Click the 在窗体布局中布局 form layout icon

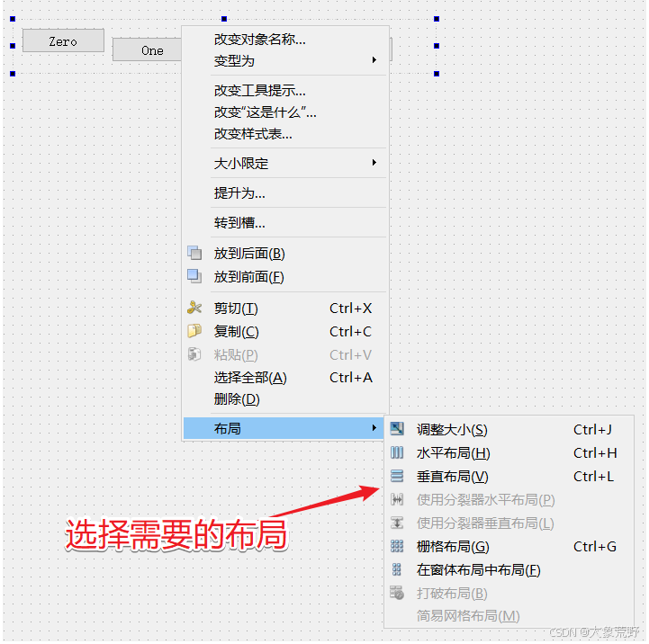397,569
